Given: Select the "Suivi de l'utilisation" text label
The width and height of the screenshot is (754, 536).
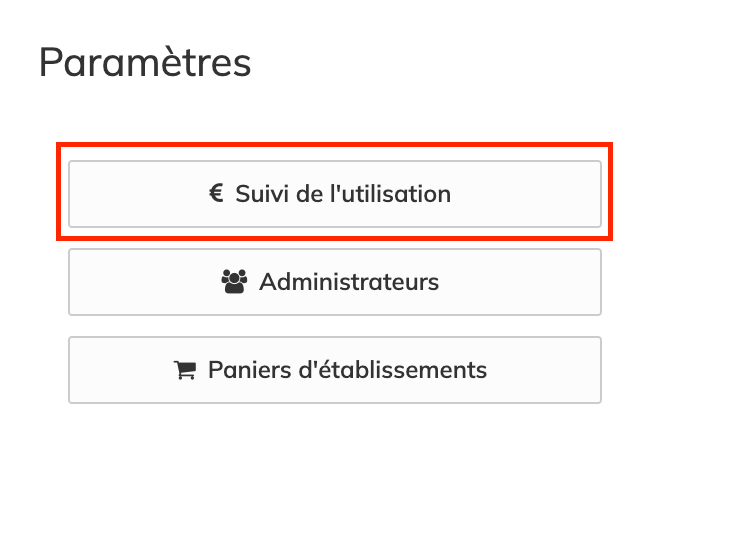Looking at the screenshot, I should (343, 194).
